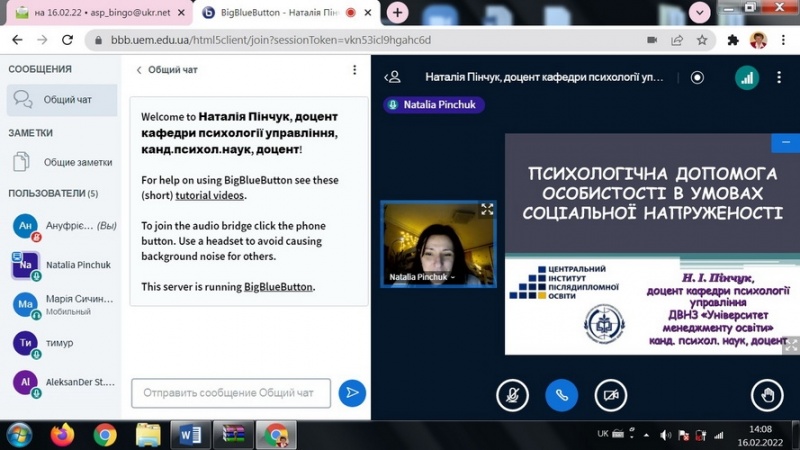Click the blue phone audio button
Viewport: 800px width, 450px height.
[561, 395]
